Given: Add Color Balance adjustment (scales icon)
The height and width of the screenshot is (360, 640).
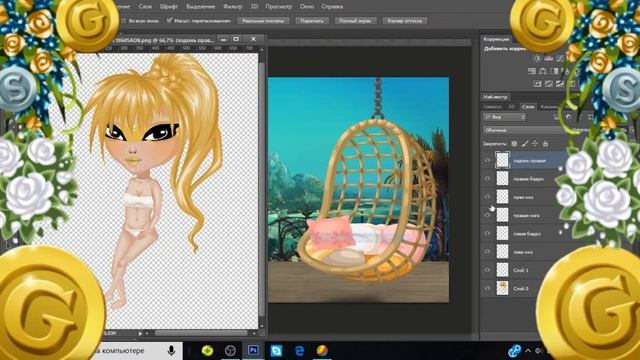Looking at the screenshot, I should click(543, 71).
